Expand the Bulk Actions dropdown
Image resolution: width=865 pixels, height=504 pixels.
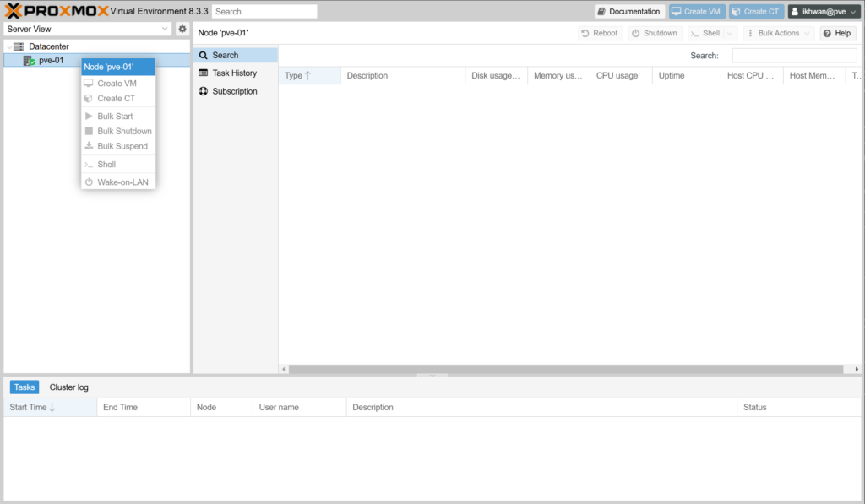coord(778,33)
